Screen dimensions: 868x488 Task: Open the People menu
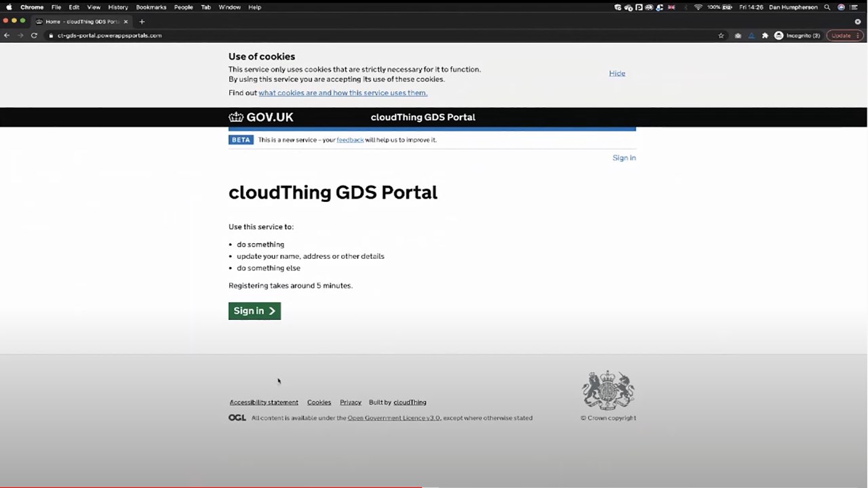click(x=184, y=7)
